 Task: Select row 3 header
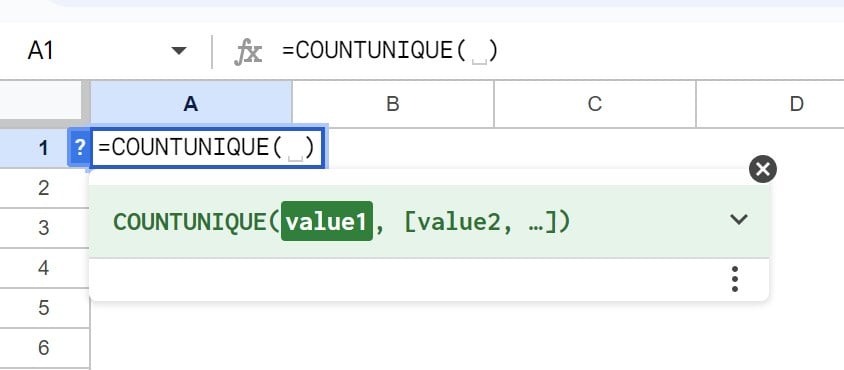click(44, 228)
